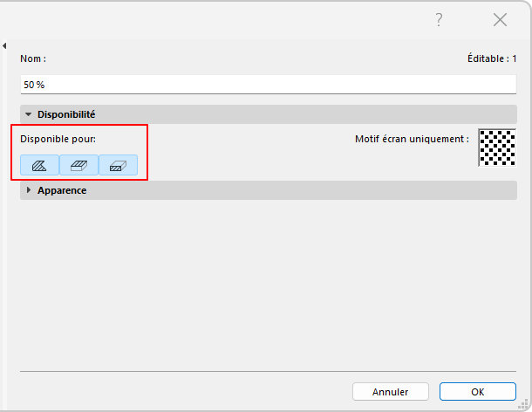Click the question mark help icon

tap(439, 20)
